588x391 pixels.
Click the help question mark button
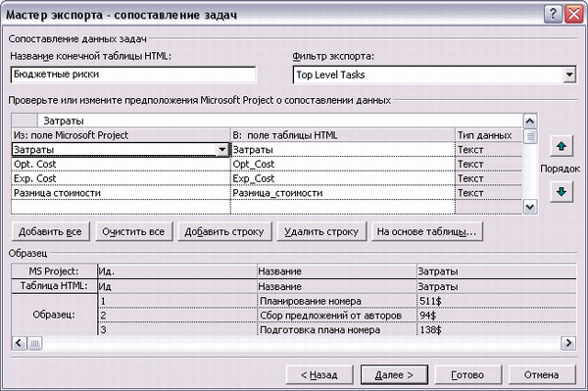tap(553, 15)
